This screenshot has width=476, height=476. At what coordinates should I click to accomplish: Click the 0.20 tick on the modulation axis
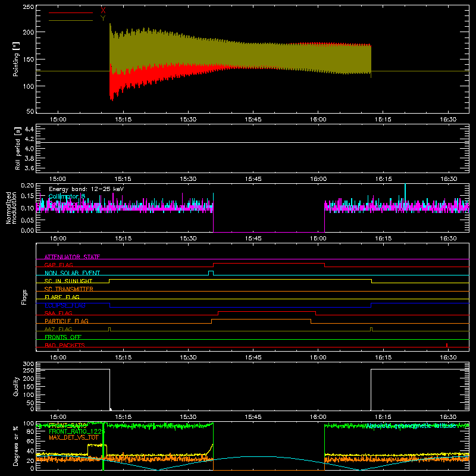point(27,186)
